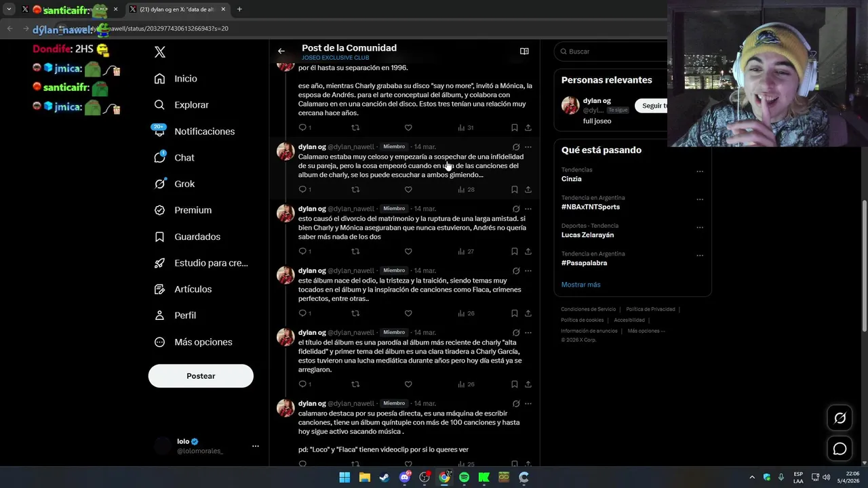Bookmark the 'Calamaro estaba muy celoso' post
Viewport: 868px width, 488px height.
[x=515, y=190]
